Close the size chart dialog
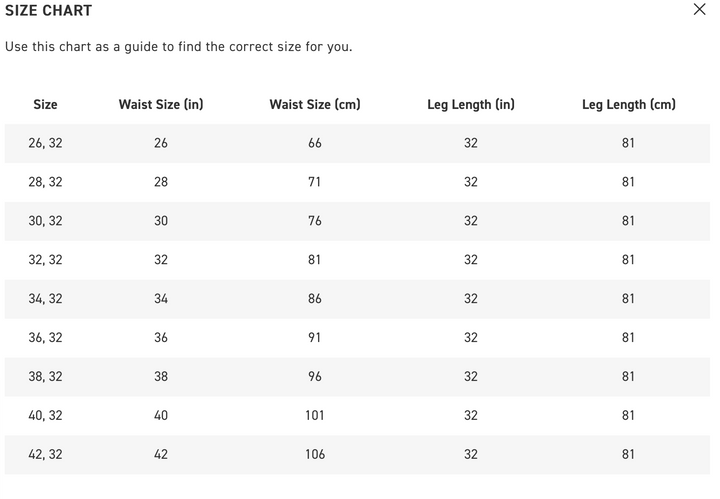The image size is (720, 499). (x=699, y=10)
